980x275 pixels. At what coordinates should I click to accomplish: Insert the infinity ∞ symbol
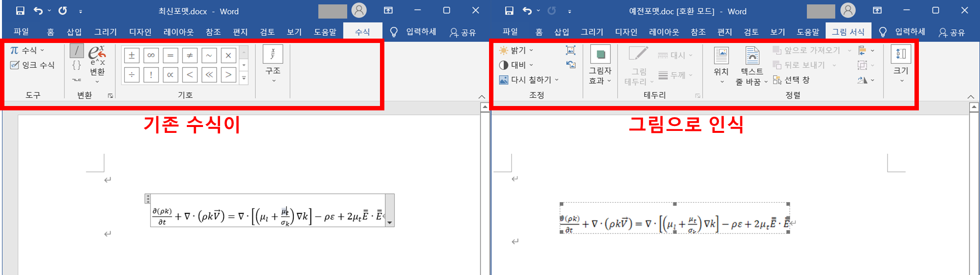pyautogui.click(x=151, y=56)
